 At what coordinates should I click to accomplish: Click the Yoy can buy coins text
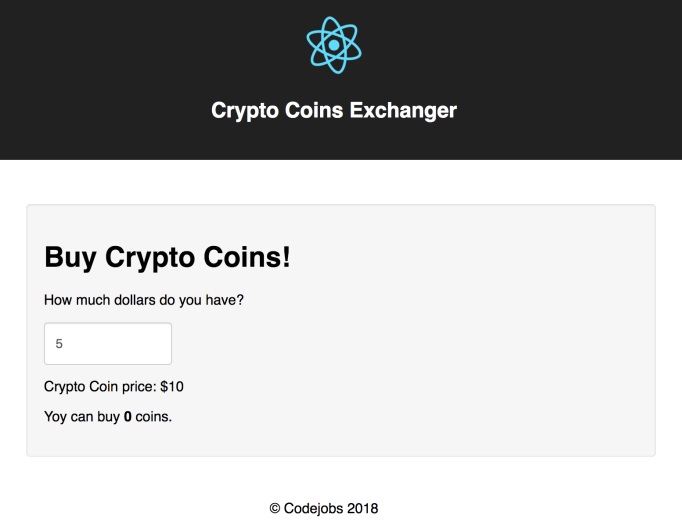[108, 416]
